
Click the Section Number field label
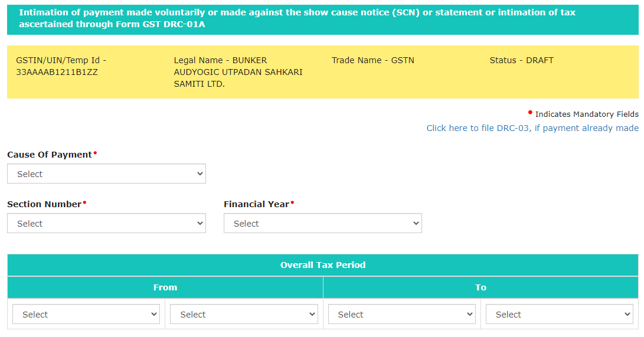(44, 204)
